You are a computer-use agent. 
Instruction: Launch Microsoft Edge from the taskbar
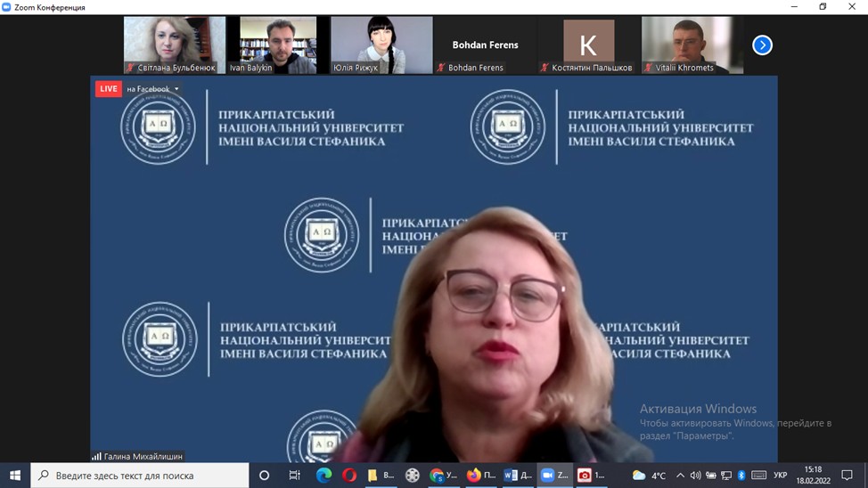click(x=323, y=476)
